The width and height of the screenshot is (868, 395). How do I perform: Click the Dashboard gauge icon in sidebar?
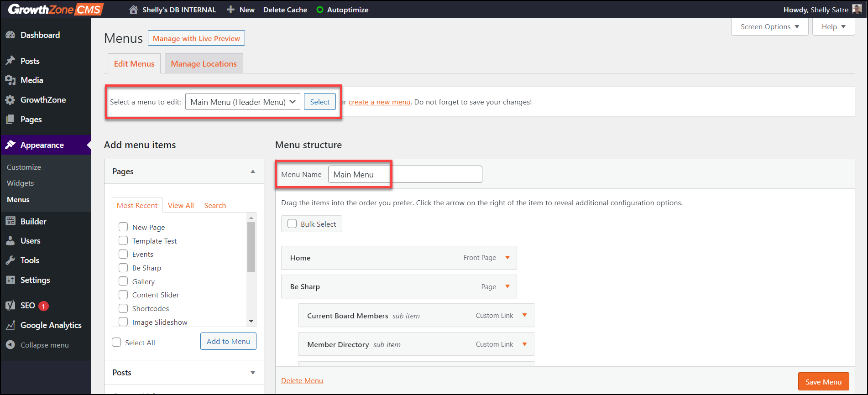[10, 35]
